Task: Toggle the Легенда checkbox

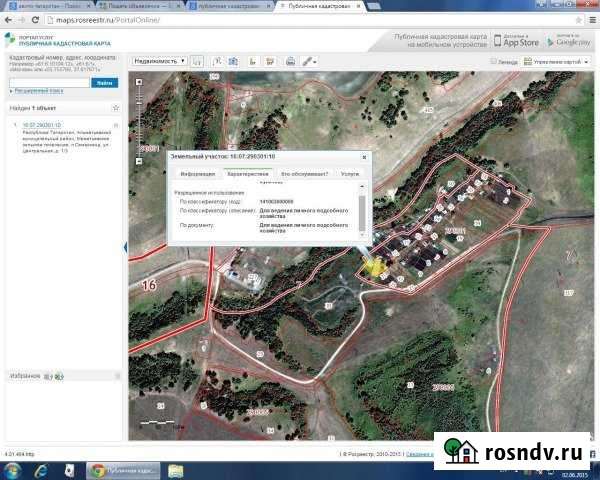Action: pos(493,61)
